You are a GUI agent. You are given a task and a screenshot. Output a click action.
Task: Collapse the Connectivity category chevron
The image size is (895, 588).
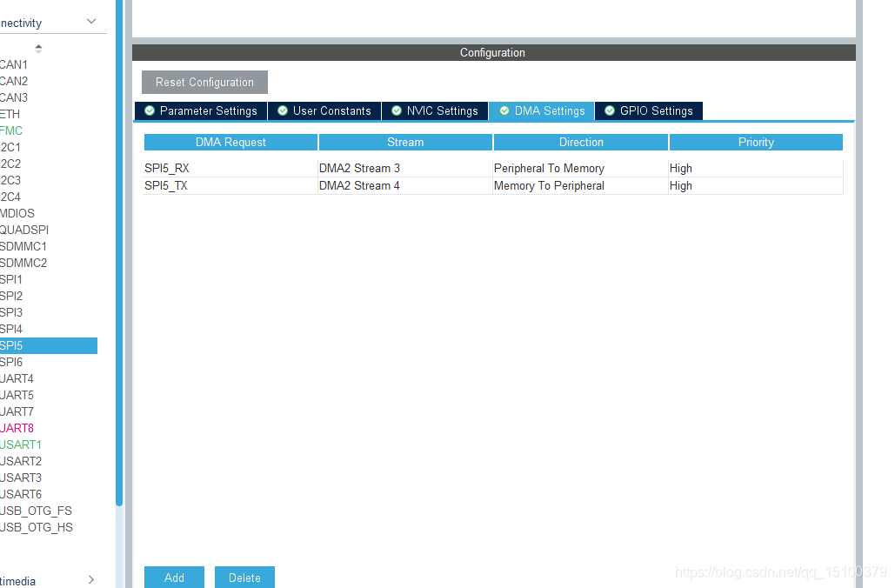[91, 22]
